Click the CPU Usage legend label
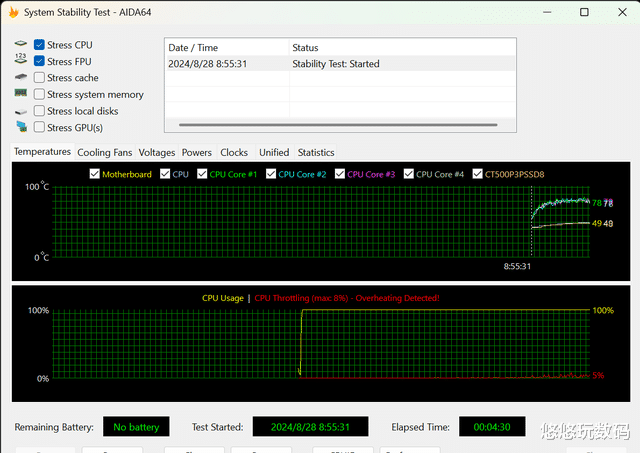640x453 pixels. pyautogui.click(x=223, y=298)
